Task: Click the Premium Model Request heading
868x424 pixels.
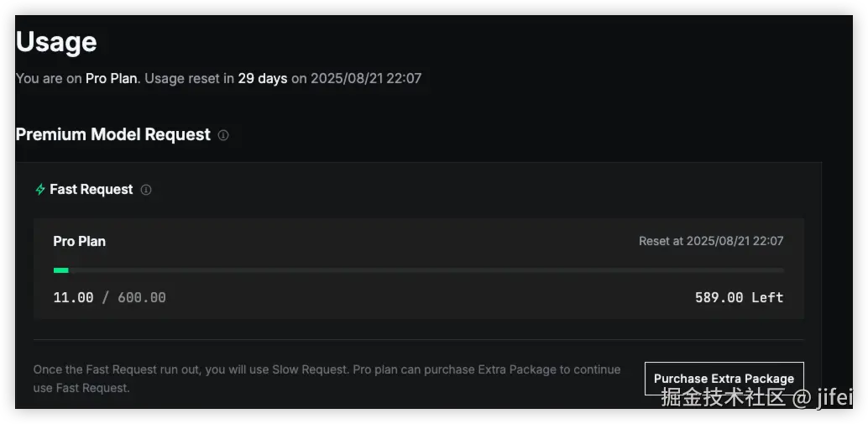Action: point(113,134)
